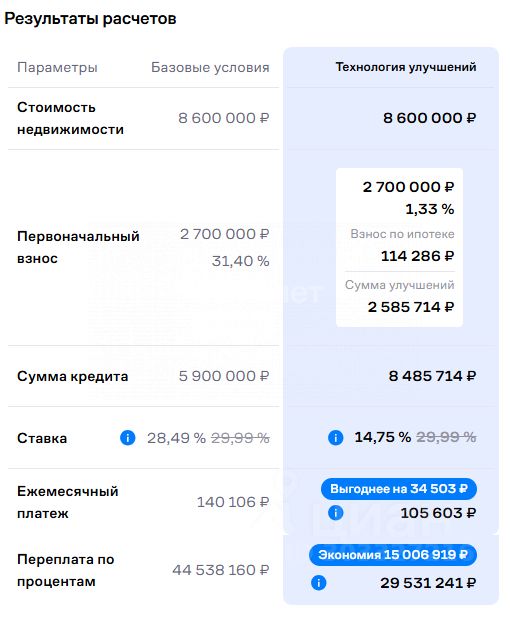The width and height of the screenshot is (510, 622).
Task: Click the 'Экономия 15 006 919 ₽' badge
Action: pyautogui.click(x=393, y=555)
